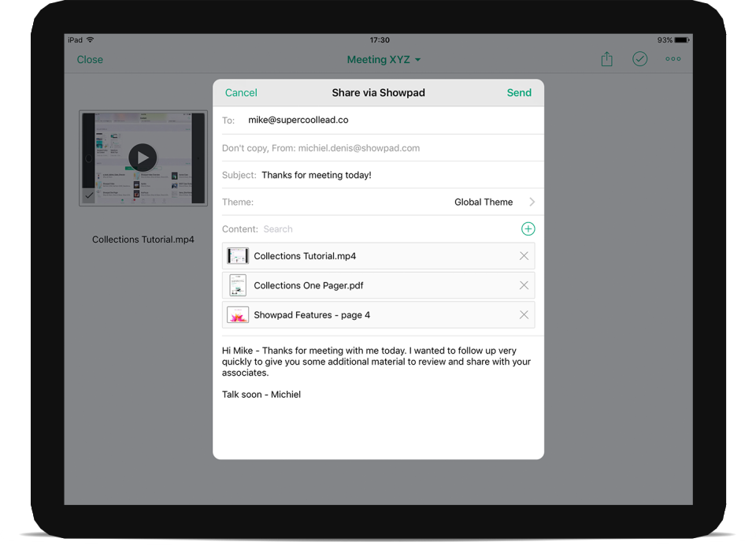Tap Talk soon - Michiel signature line
Image resolution: width=756 pixels, height=546 pixels.
[x=261, y=395]
